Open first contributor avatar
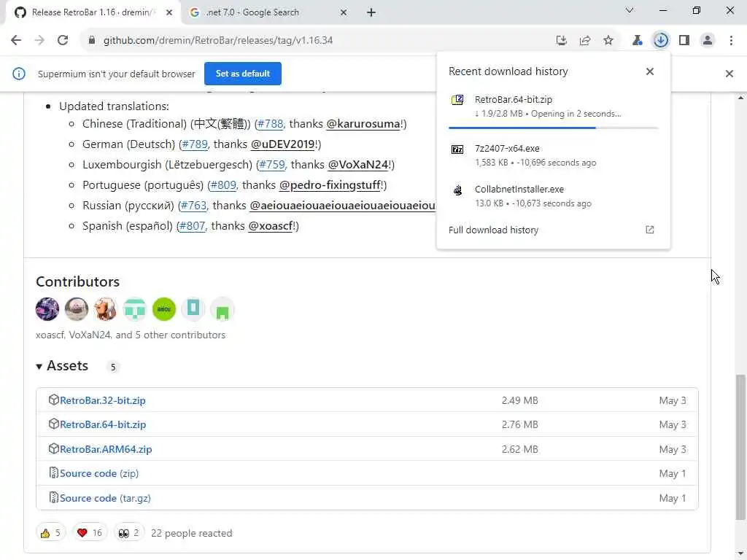Viewport: 747px width, 560px height. pos(47,309)
